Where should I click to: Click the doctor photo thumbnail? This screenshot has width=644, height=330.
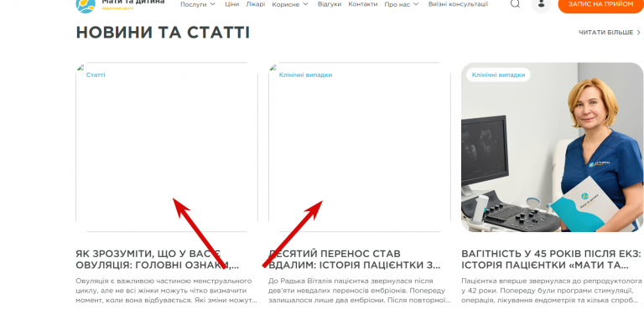pyautogui.click(x=552, y=147)
